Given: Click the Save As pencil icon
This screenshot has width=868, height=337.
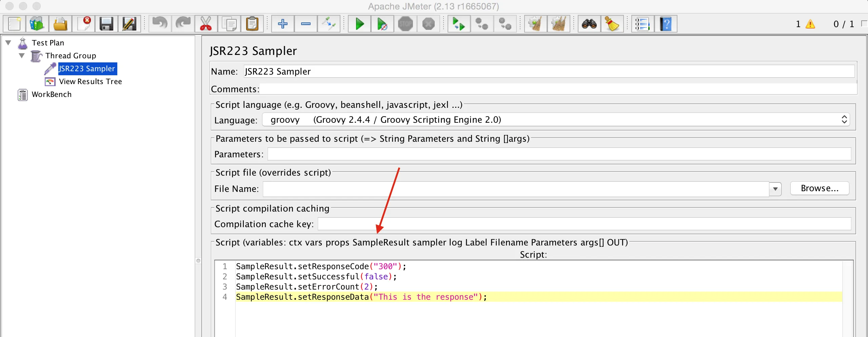Looking at the screenshot, I should pos(129,24).
